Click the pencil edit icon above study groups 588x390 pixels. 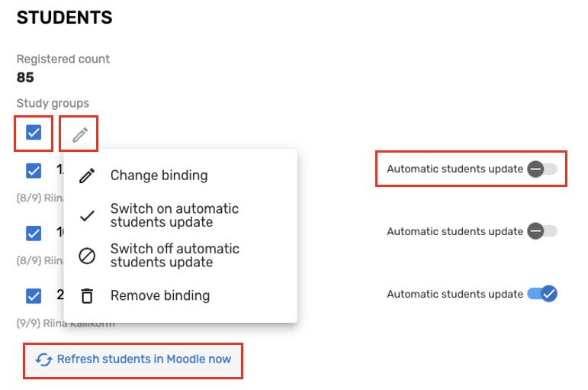pyautogui.click(x=80, y=135)
